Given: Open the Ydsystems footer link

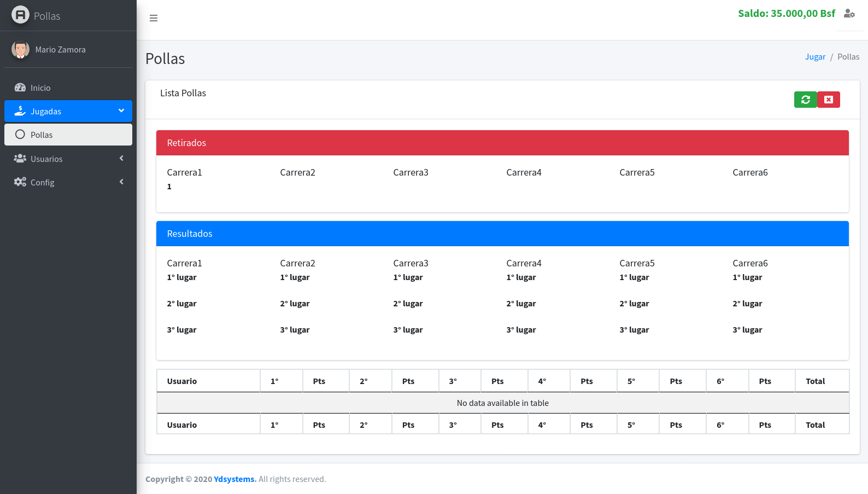Looking at the screenshot, I should 234,479.
